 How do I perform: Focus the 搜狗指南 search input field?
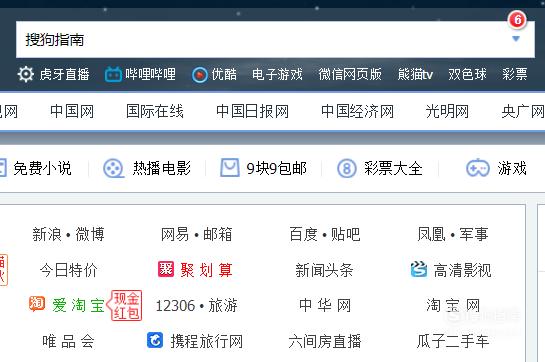[x=275, y=39]
